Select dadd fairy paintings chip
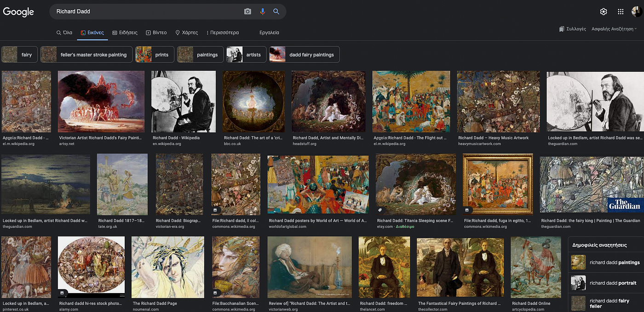The image size is (644, 312). click(x=305, y=54)
